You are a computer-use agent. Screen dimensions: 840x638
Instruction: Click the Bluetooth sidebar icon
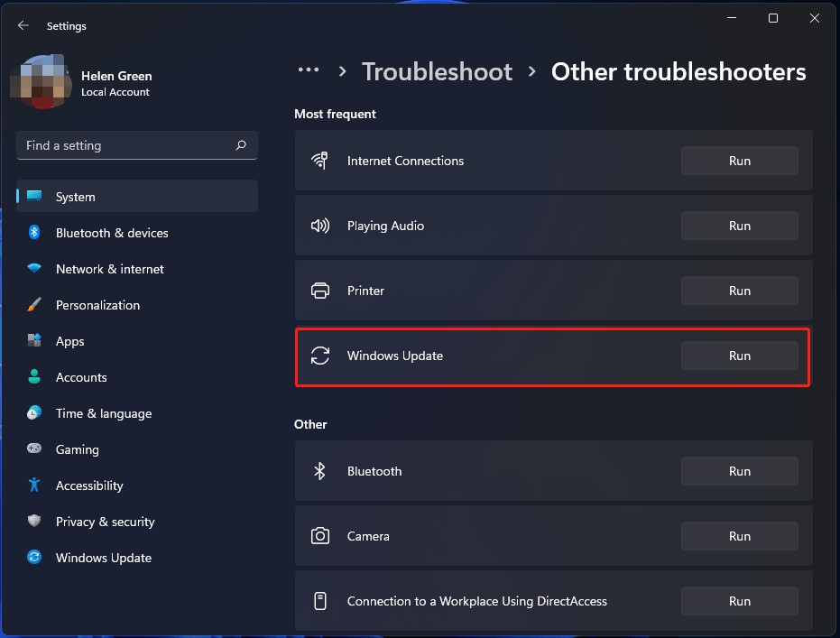(34, 232)
